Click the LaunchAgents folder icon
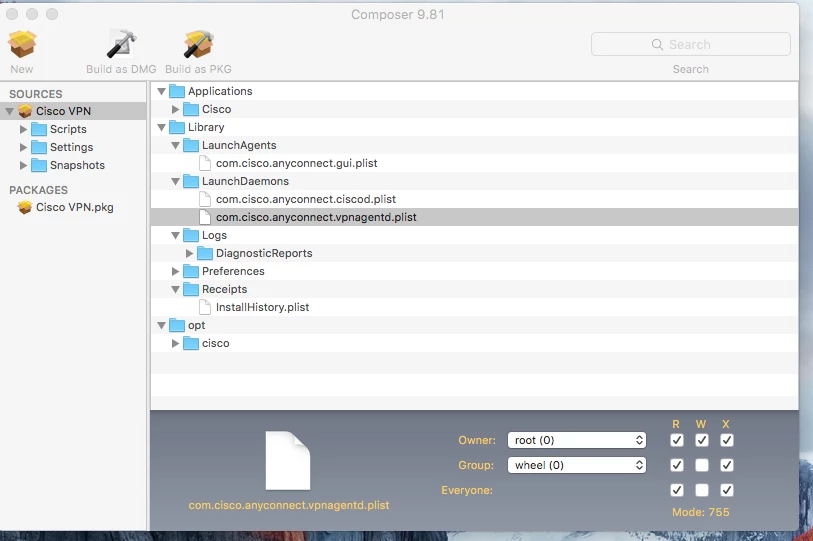This screenshot has height=541, width=813. pos(191,145)
